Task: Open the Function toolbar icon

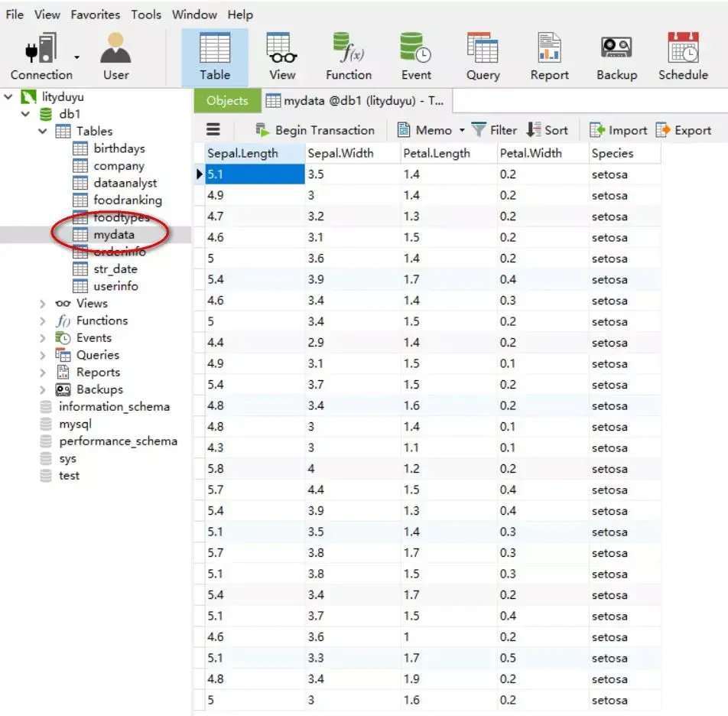Action: 349,56
